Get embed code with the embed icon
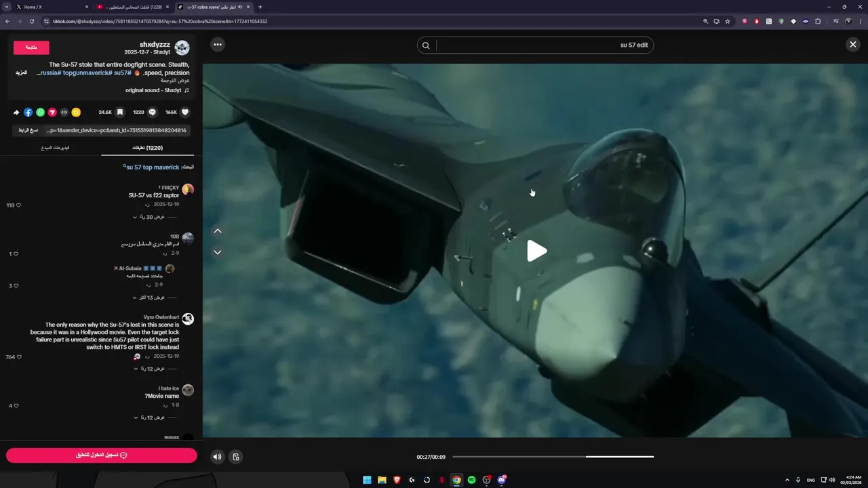868x488 pixels. click(64, 113)
